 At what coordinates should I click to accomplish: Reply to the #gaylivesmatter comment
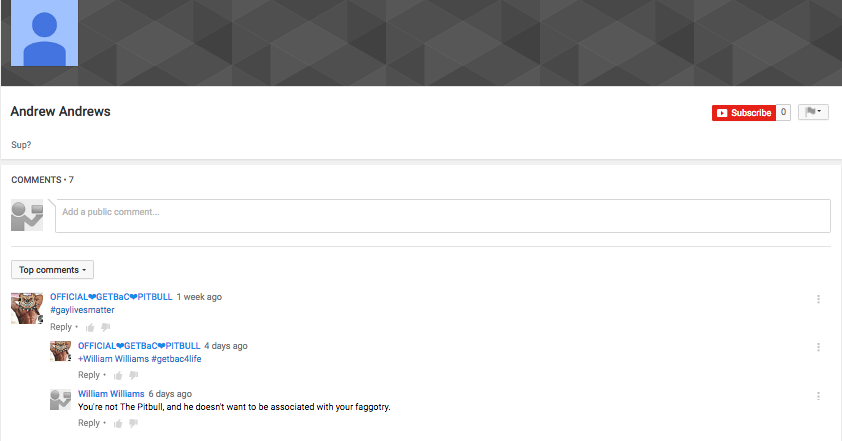61,327
